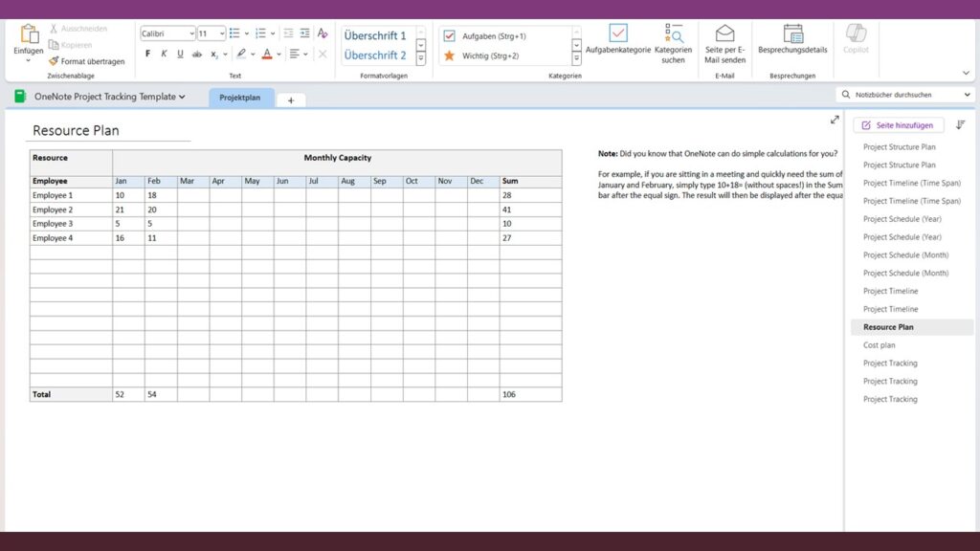Toggle underline formatting (U)
This screenshot has width=980, height=551.
pos(180,54)
